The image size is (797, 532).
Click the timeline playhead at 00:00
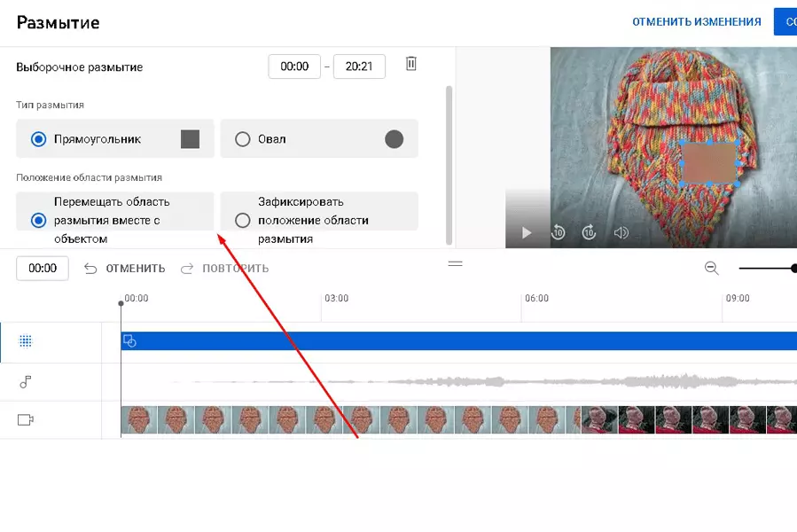pos(121,303)
